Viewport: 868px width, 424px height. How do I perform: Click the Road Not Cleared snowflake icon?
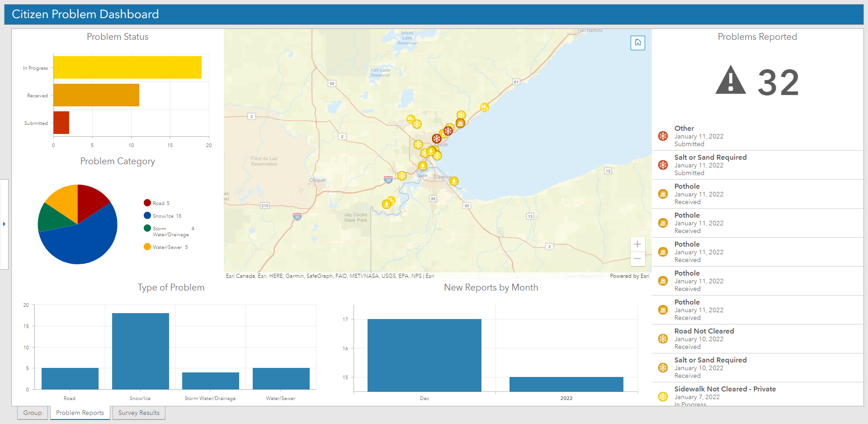pyautogui.click(x=663, y=338)
